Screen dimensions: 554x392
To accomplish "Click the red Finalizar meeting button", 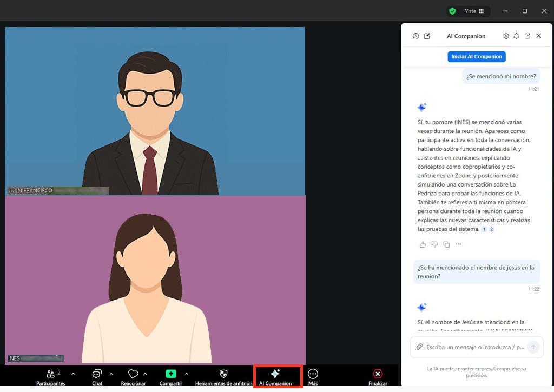I will click(378, 377).
